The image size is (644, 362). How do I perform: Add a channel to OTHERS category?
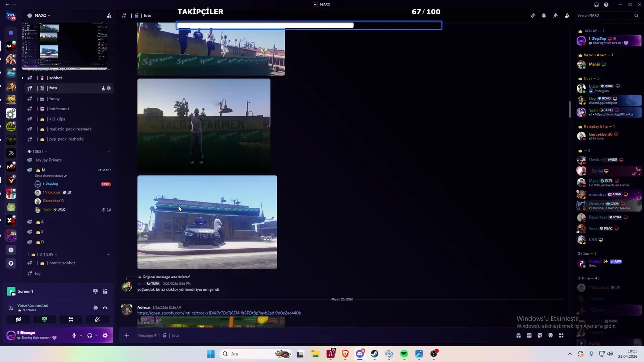coord(109,254)
